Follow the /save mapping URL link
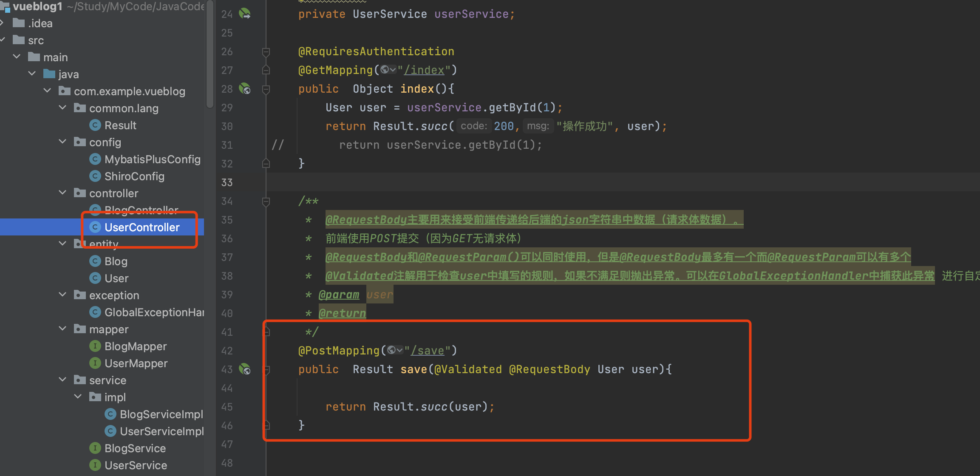This screenshot has height=476, width=980. pyautogui.click(x=428, y=351)
